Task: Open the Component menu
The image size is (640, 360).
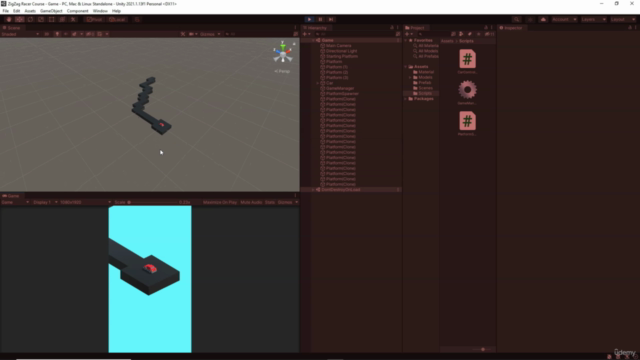Action: tap(78, 11)
